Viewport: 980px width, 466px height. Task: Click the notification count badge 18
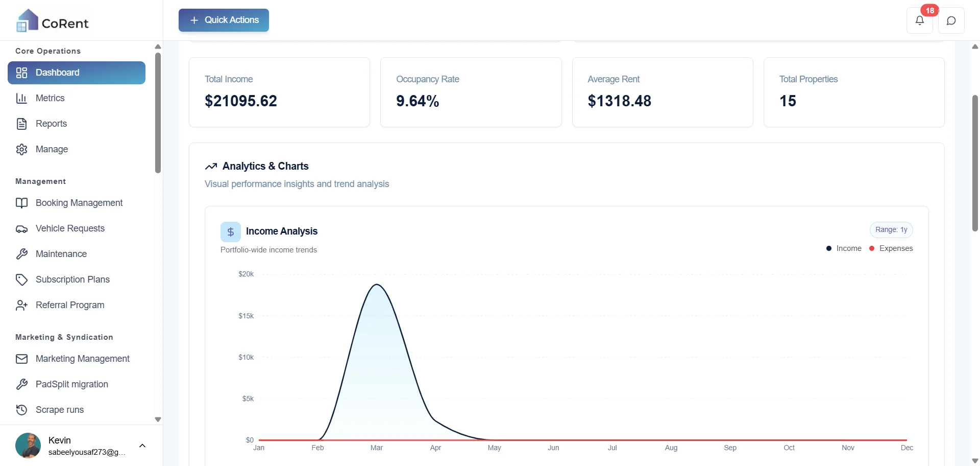(x=930, y=10)
